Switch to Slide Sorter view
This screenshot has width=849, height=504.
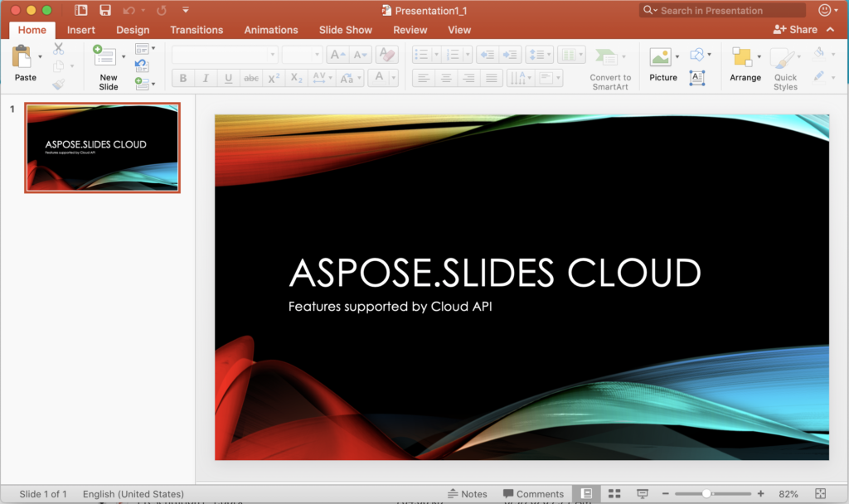[x=614, y=494]
